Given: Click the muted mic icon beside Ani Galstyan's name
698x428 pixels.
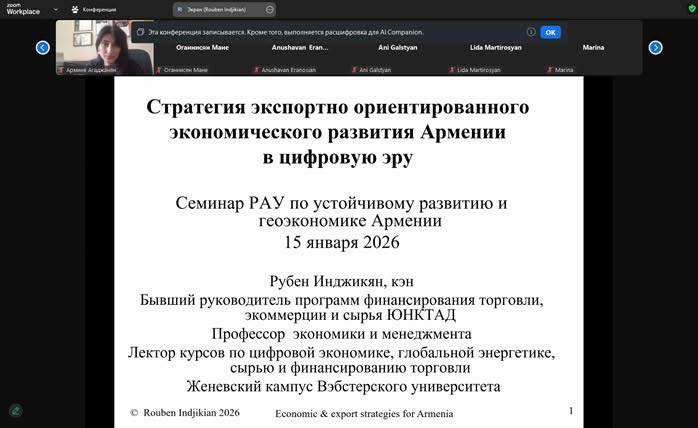Looking at the screenshot, I should pos(353,70).
